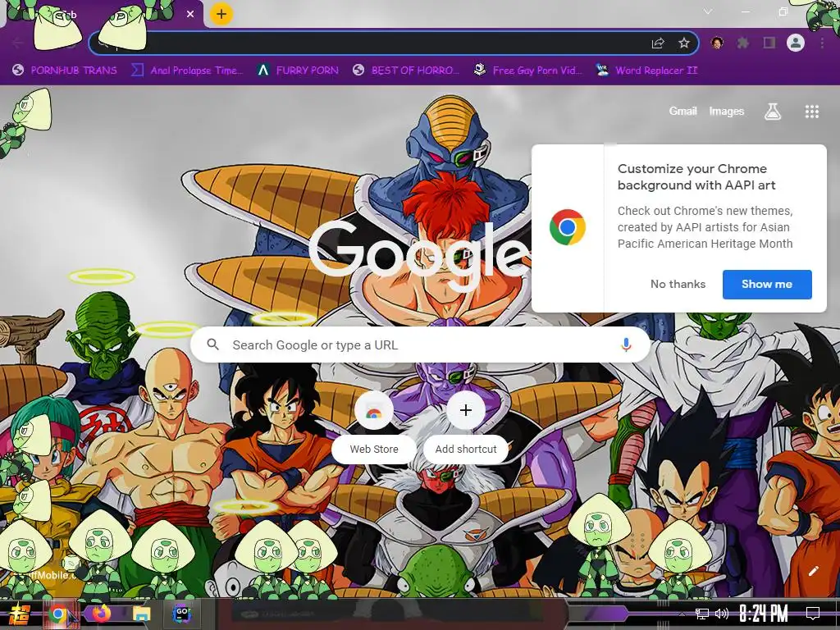Start voice search with the microphone
This screenshot has height=630, width=840.
(626, 345)
